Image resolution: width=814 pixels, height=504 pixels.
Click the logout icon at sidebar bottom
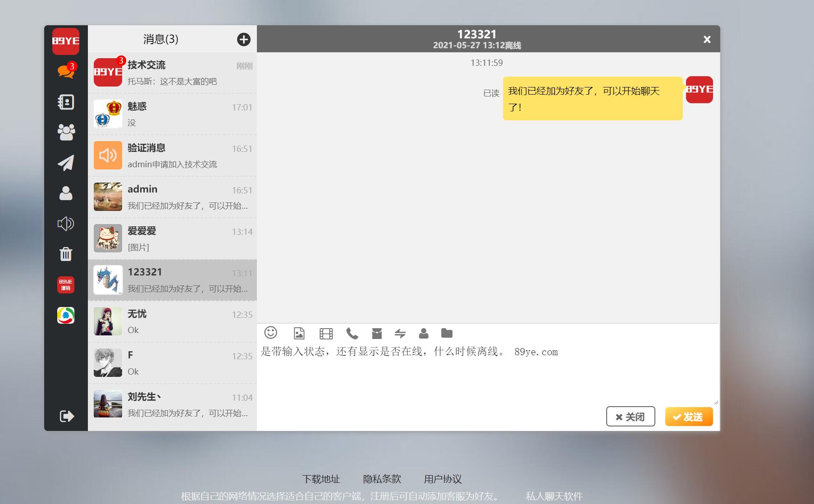66,416
